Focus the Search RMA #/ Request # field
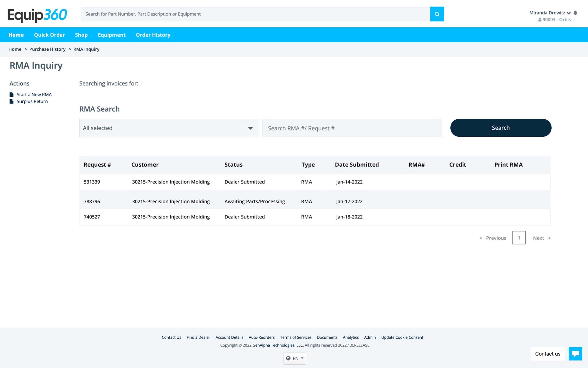 (352, 128)
